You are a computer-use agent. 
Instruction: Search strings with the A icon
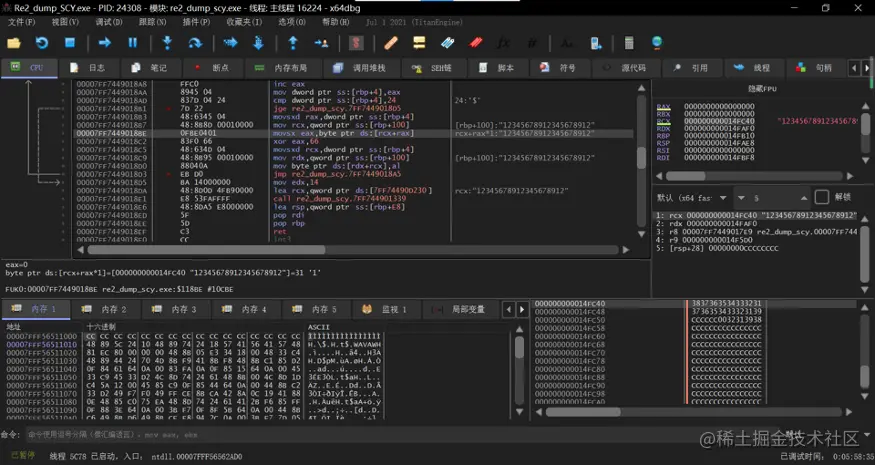[567, 43]
